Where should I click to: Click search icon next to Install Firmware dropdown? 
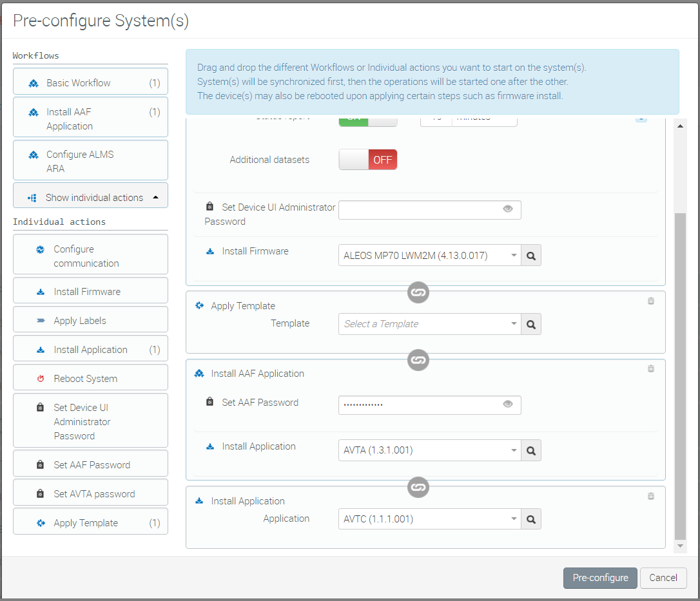point(531,256)
